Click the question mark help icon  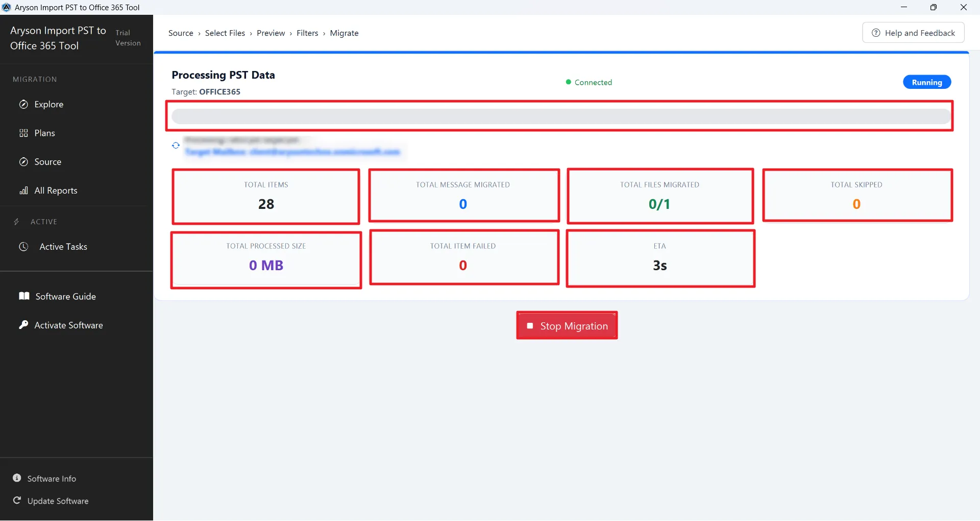pos(876,32)
